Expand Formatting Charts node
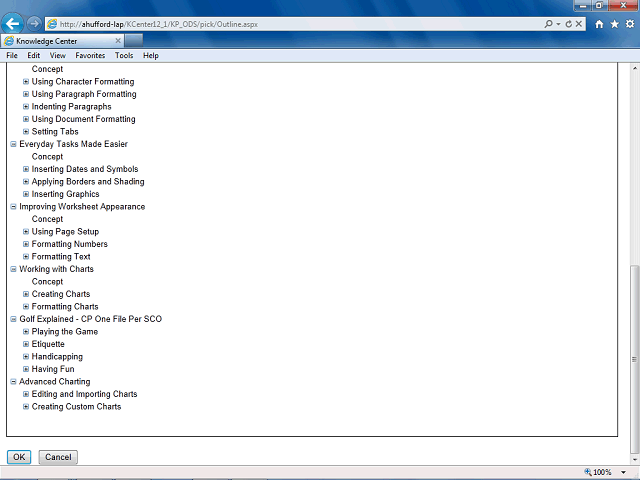This screenshot has width=640, height=480. [26, 307]
